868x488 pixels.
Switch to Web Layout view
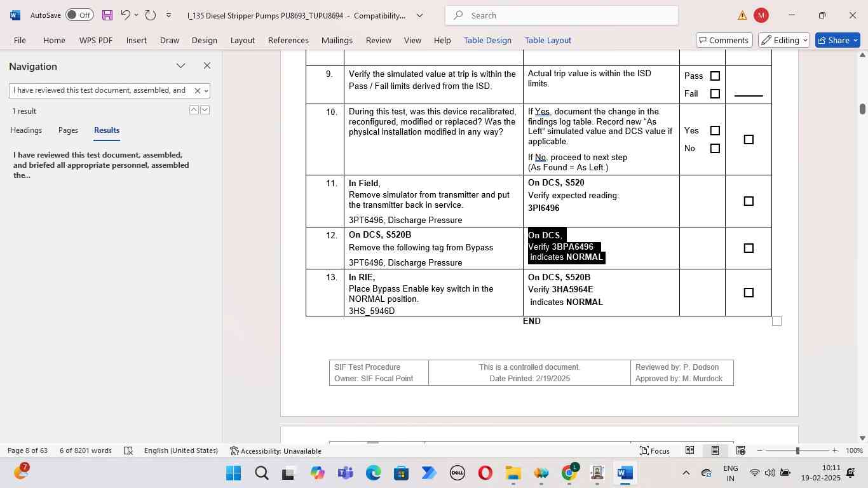[740, 451]
